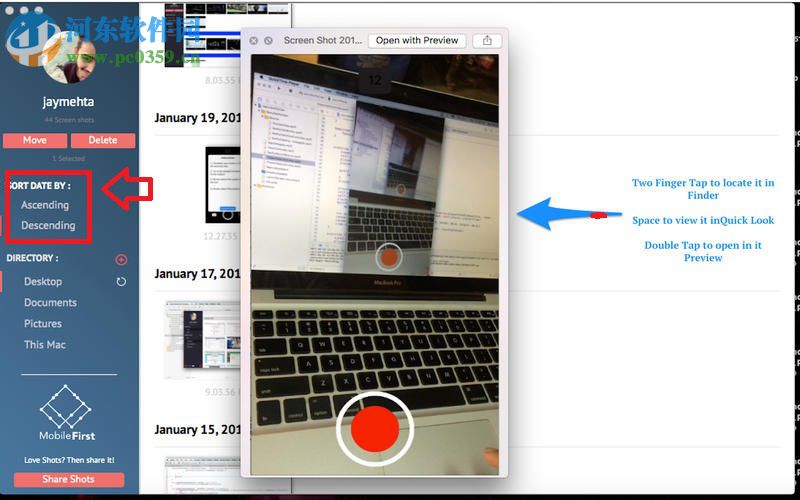This screenshot has height=500, width=800.
Task: Add a new directory with the plus icon
Action: point(121,260)
